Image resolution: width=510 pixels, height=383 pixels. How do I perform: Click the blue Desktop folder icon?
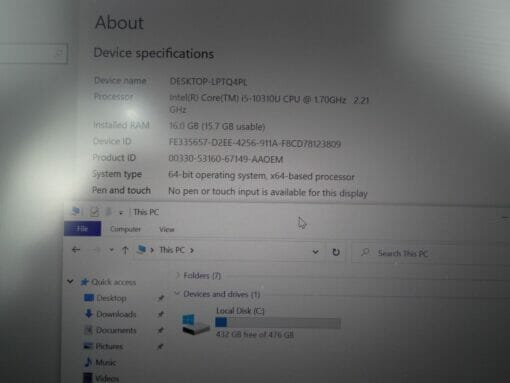89,298
